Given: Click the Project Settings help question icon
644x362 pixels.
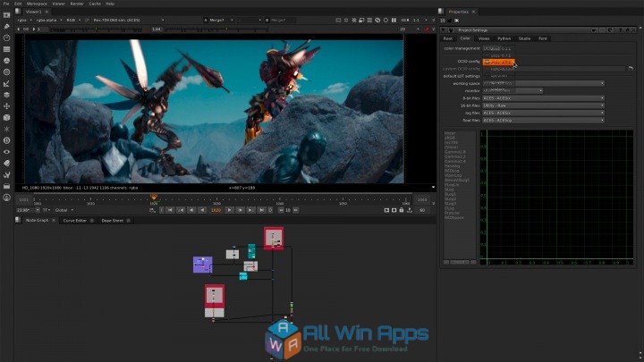Looking at the screenshot, I should (x=620, y=30).
